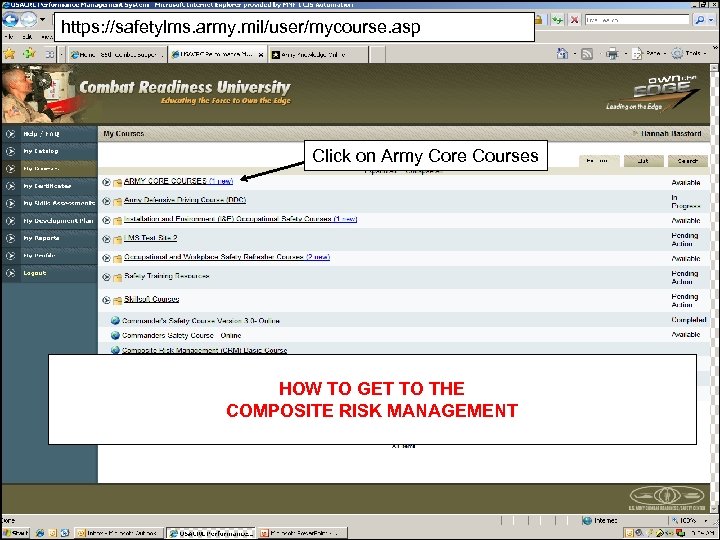Open Installation and Environment Occupational Safety Courses link

240,219
